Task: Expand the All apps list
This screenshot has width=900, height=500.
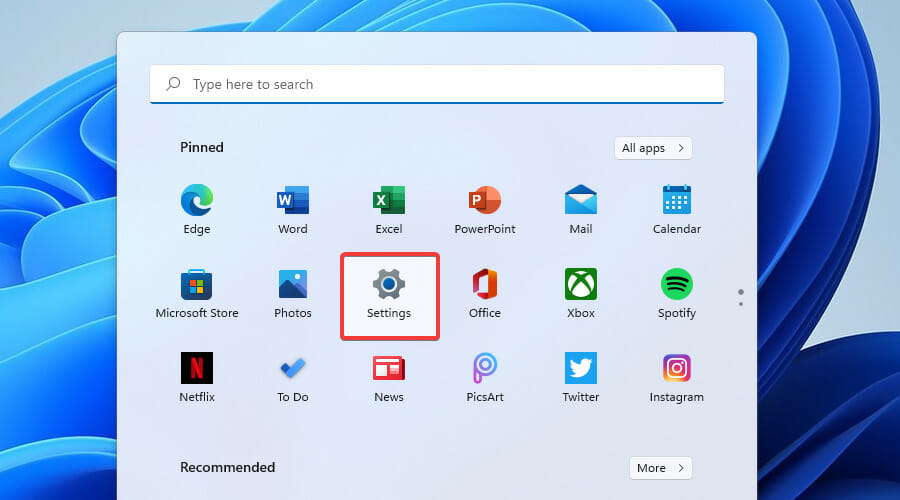Action: [x=653, y=148]
